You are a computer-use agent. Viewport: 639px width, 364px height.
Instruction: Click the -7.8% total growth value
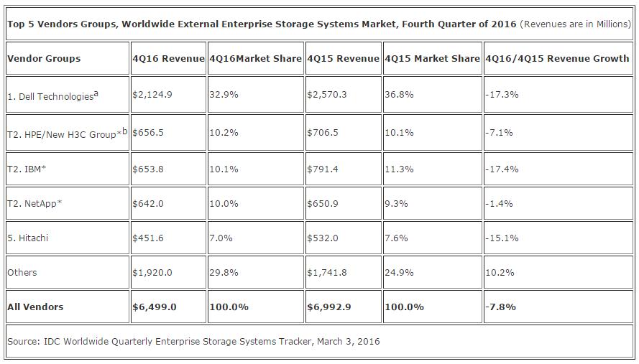(x=501, y=307)
